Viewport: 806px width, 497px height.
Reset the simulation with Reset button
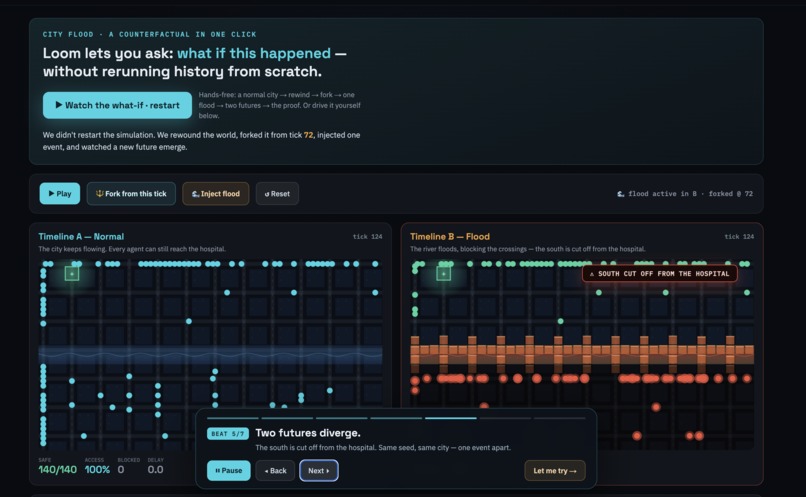click(x=277, y=194)
